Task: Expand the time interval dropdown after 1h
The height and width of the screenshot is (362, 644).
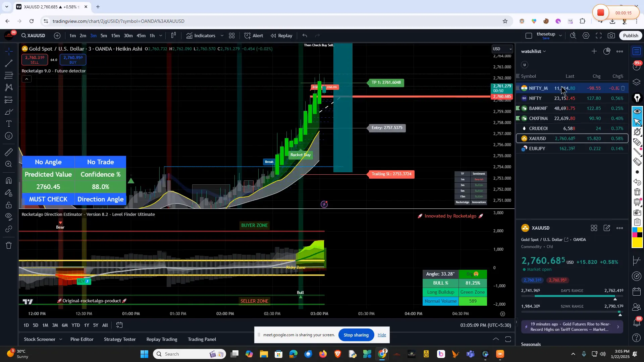Action: coord(161,36)
